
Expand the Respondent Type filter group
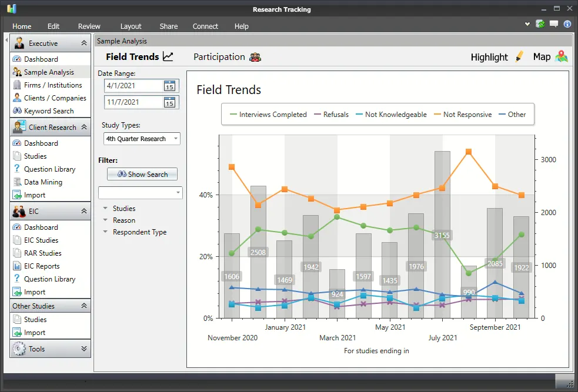pos(105,232)
